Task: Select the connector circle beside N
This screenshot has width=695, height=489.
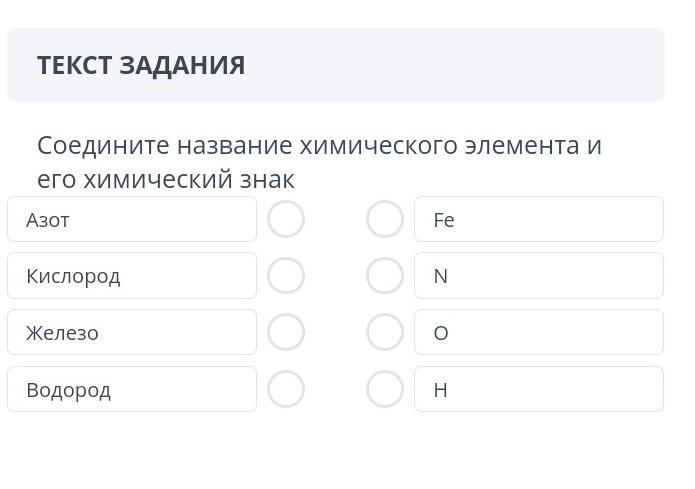Action: tap(385, 276)
